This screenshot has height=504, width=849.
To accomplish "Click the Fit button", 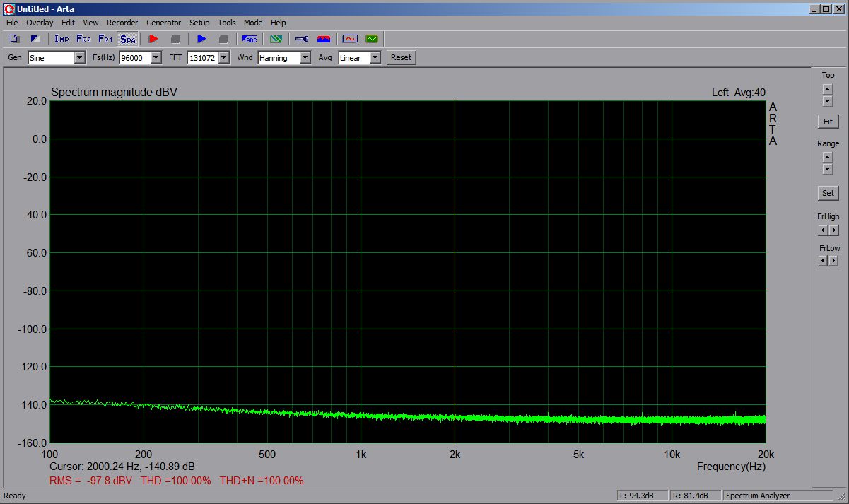I will coord(828,122).
